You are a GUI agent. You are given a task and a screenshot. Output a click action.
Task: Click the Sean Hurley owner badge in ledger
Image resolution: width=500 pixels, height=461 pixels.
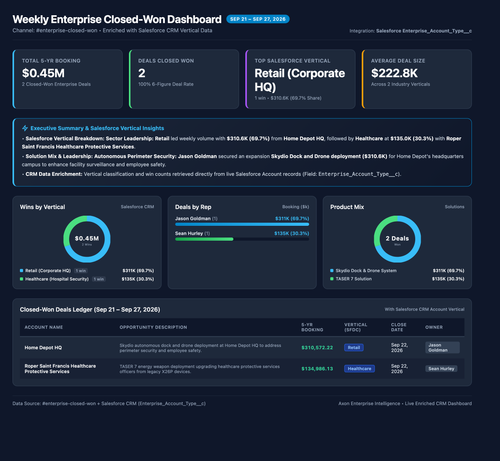pyautogui.click(x=441, y=369)
